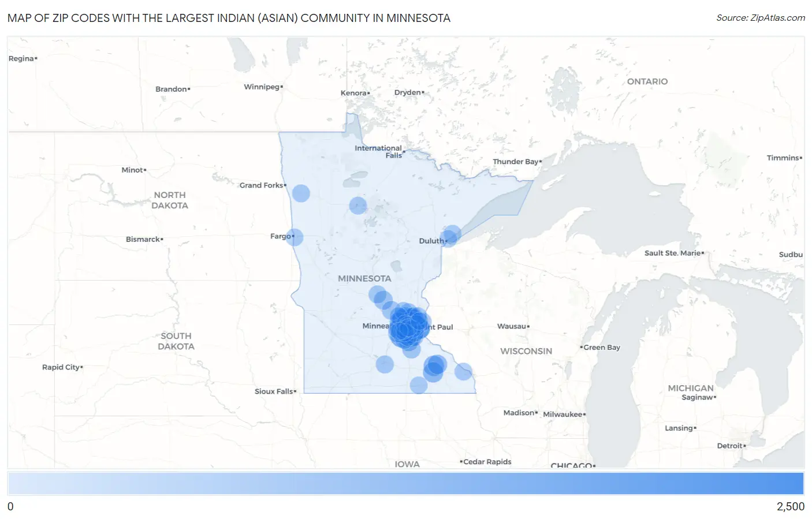
Task: Click the Dryden city label
Action: [408, 92]
